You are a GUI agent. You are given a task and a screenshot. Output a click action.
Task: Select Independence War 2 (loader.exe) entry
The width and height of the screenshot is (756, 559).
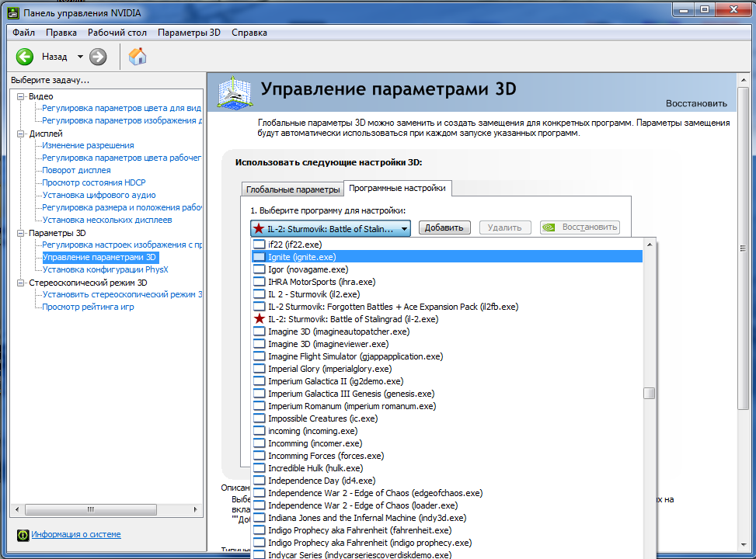coord(447,505)
